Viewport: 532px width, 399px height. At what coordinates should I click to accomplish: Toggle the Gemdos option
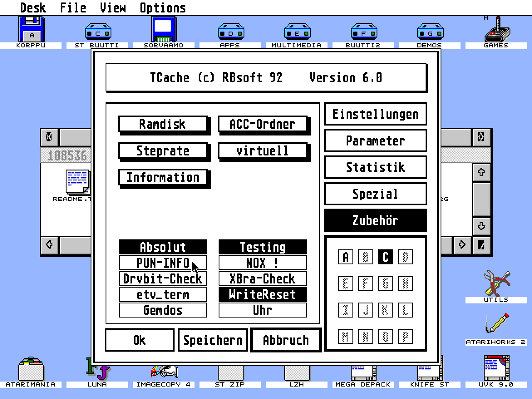(163, 310)
